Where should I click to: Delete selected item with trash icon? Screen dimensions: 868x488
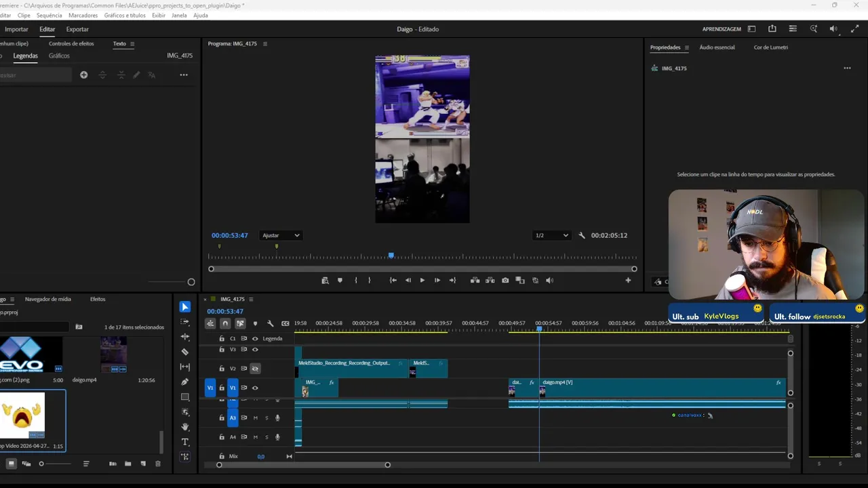pyautogui.click(x=158, y=464)
